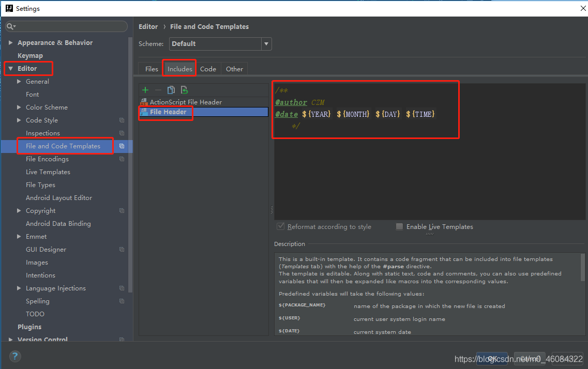Expand the Code Style node
588x369 pixels.
(x=19, y=120)
